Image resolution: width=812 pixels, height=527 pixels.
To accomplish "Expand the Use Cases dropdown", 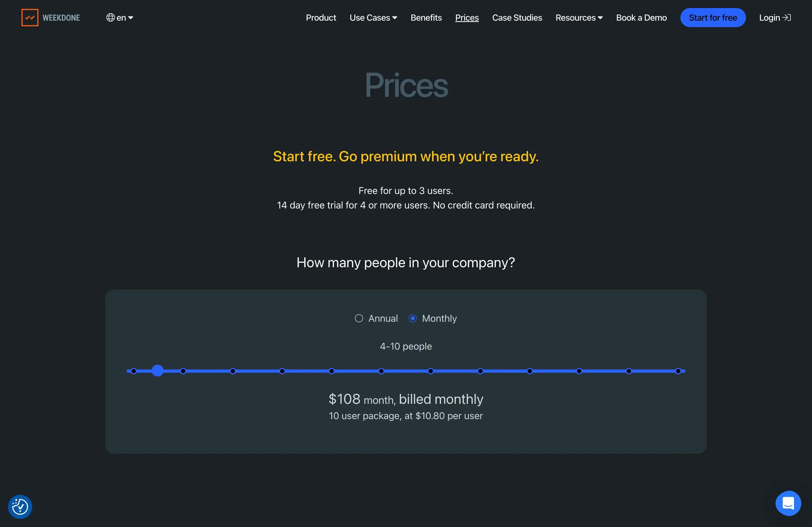I will [x=373, y=17].
